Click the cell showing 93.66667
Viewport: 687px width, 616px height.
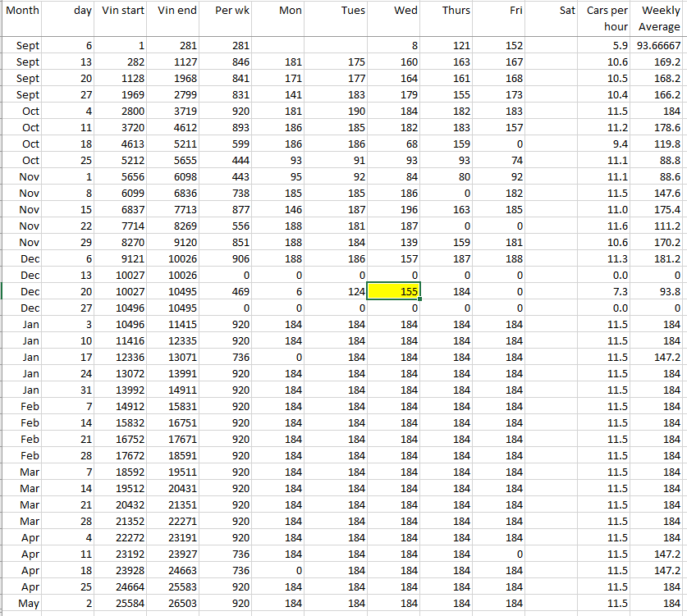tap(659, 45)
